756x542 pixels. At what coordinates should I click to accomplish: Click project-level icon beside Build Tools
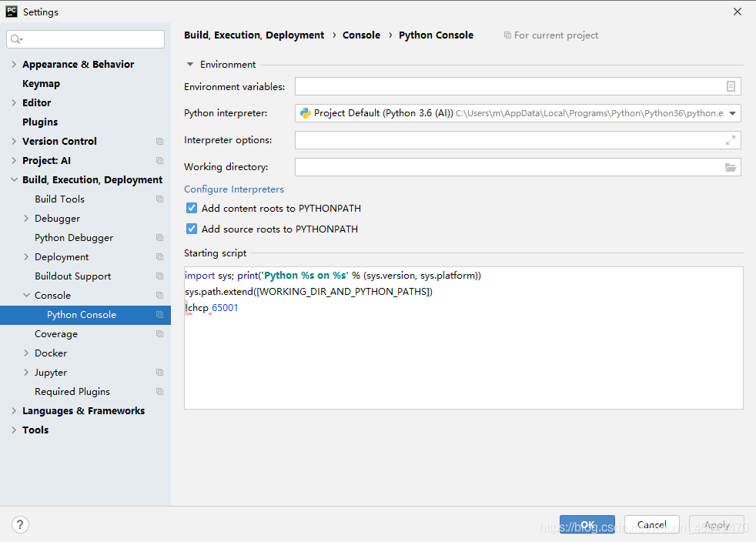(x=159, y=199)
